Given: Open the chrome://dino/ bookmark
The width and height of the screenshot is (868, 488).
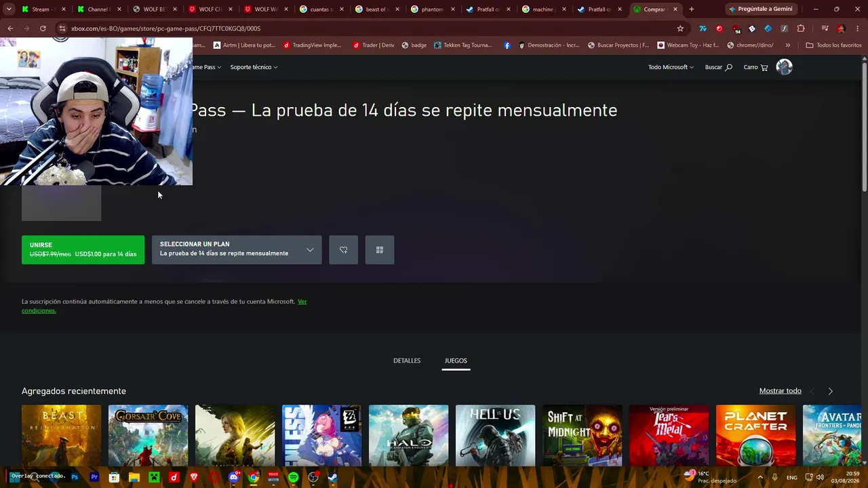Looking at the screenshot, I should tap(750, 45).
